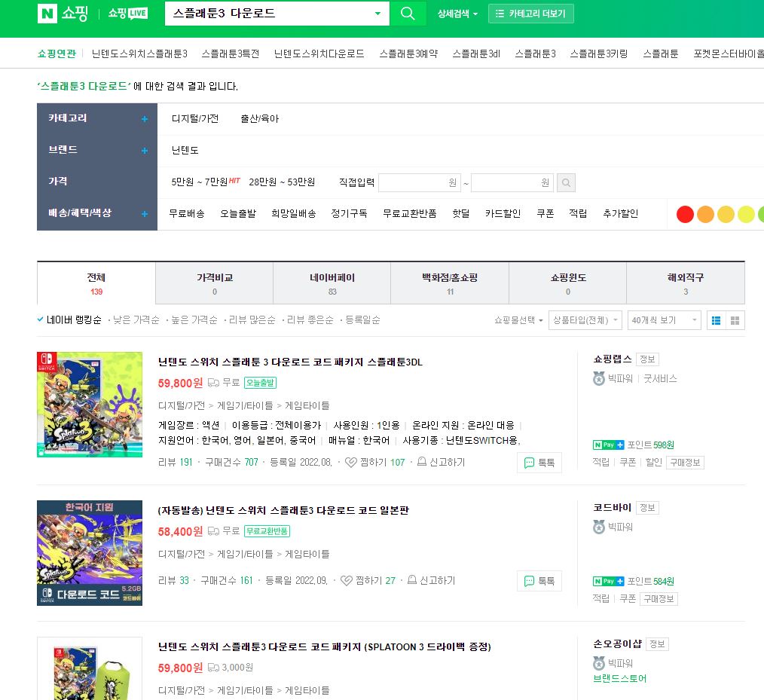The height and width of the screenshot is (700, 764).
Task: Toggle 정기구독 filter
Action: pyautogui.click(x=350, y=213)
